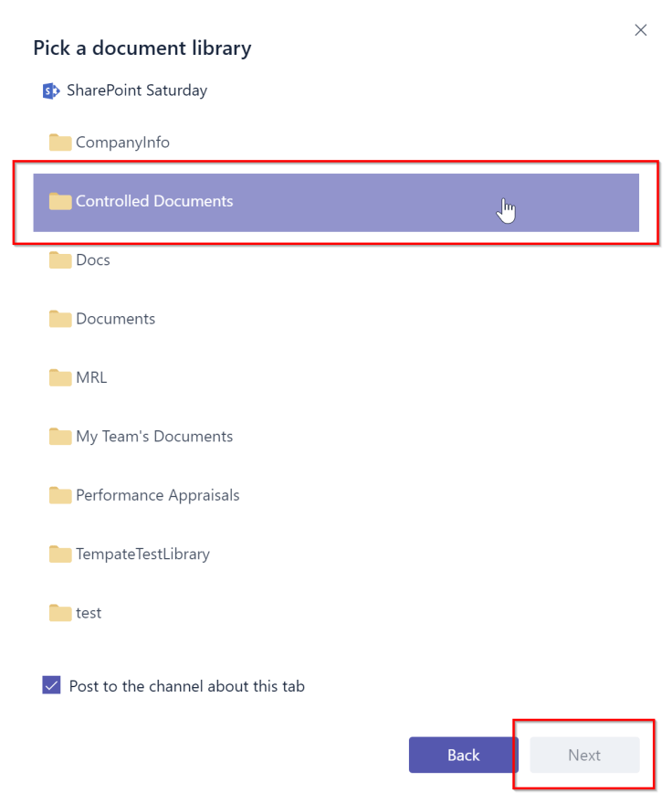This screenshot has height=803, width=672.
Task: Click the My Team's Documents folder icon
Action: point(60,437)
